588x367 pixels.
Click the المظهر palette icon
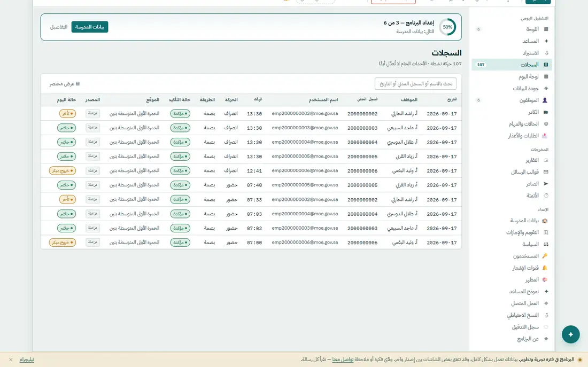pyautogui.click(x=545, y=279)
